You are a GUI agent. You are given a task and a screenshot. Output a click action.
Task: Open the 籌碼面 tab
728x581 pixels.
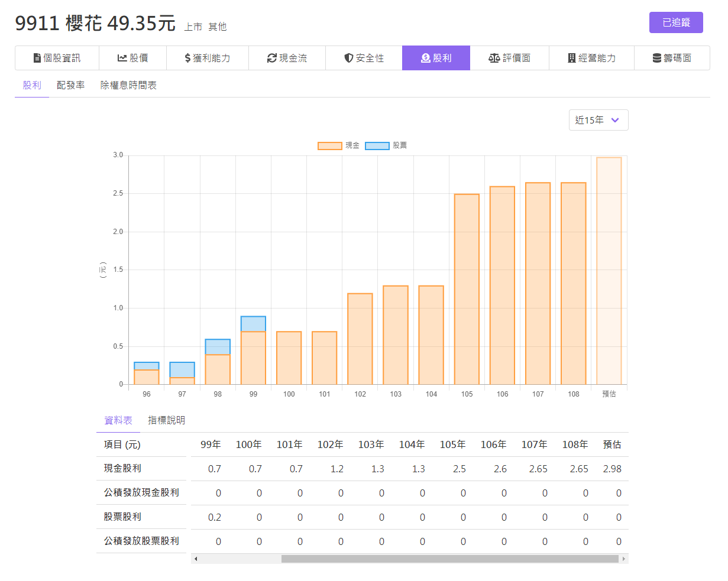pyautogui.click(x=672, y=58)
